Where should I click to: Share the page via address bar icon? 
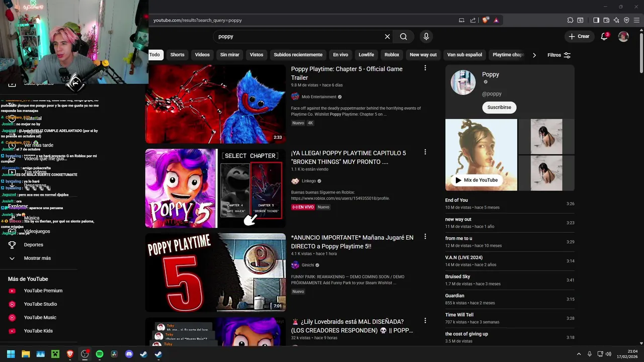click(473, 20)
